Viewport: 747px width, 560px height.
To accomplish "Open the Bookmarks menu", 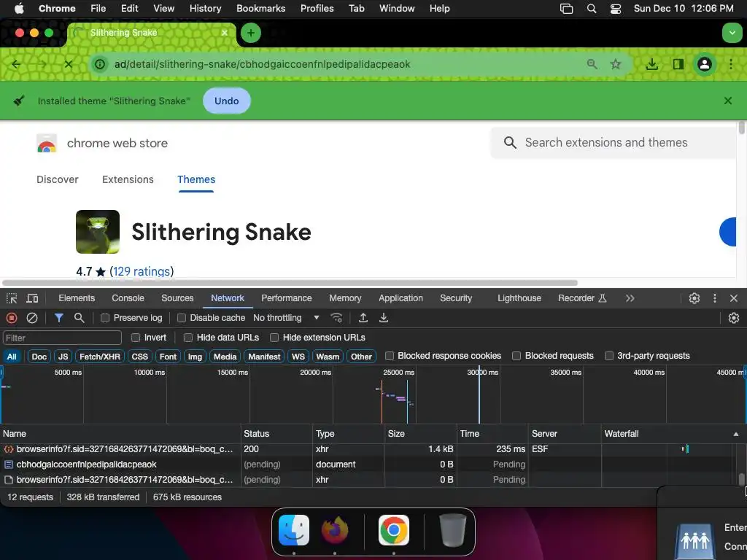I will pos(260,9).
